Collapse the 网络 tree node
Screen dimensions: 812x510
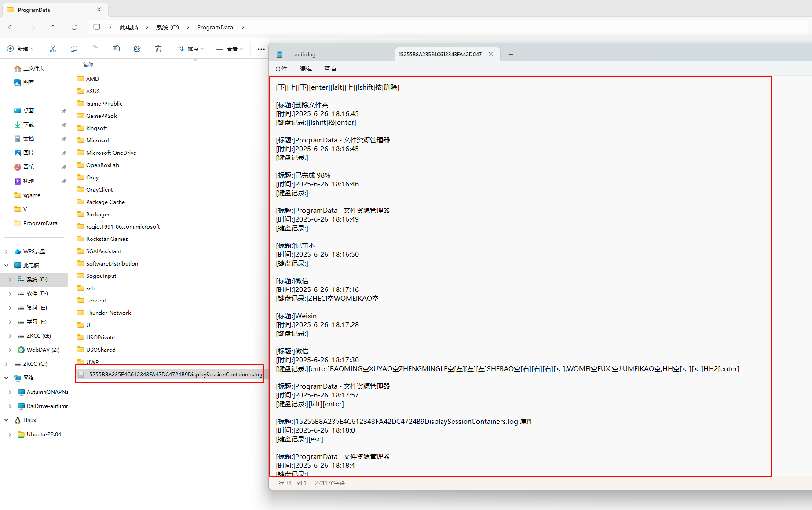click(6, 378)
